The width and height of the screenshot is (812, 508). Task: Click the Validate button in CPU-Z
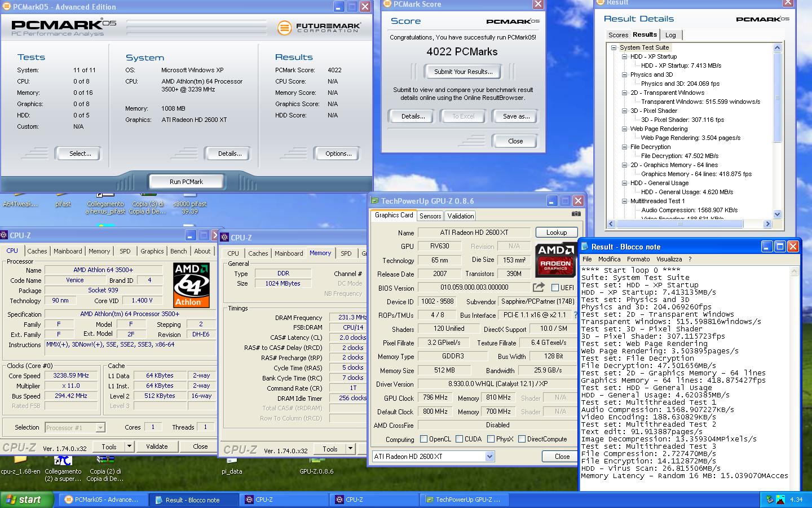157,446
